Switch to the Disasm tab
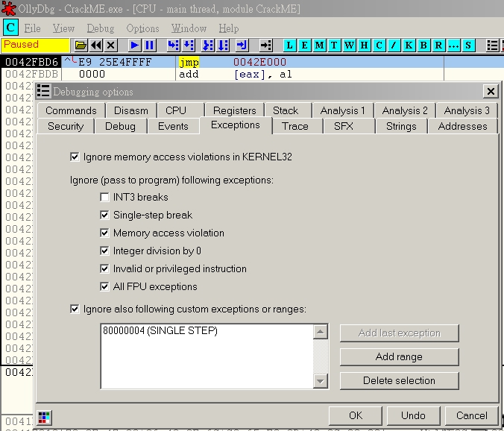This screenshot has height=431, width=504. 131,110
